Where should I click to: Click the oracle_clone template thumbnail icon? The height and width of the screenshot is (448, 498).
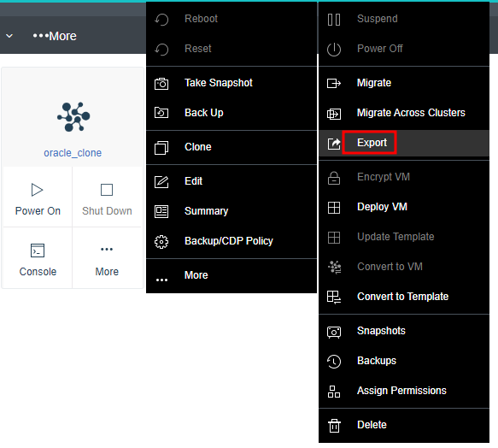point(73,117)
